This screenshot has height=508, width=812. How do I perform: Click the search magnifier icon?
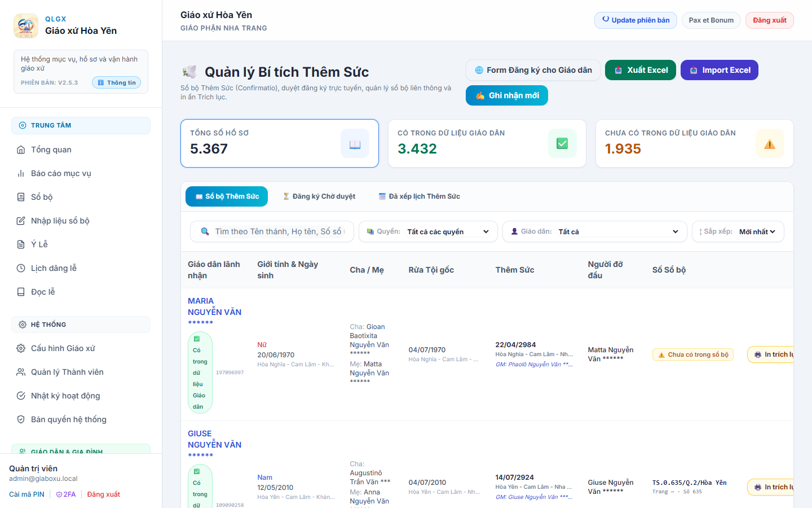205,231
